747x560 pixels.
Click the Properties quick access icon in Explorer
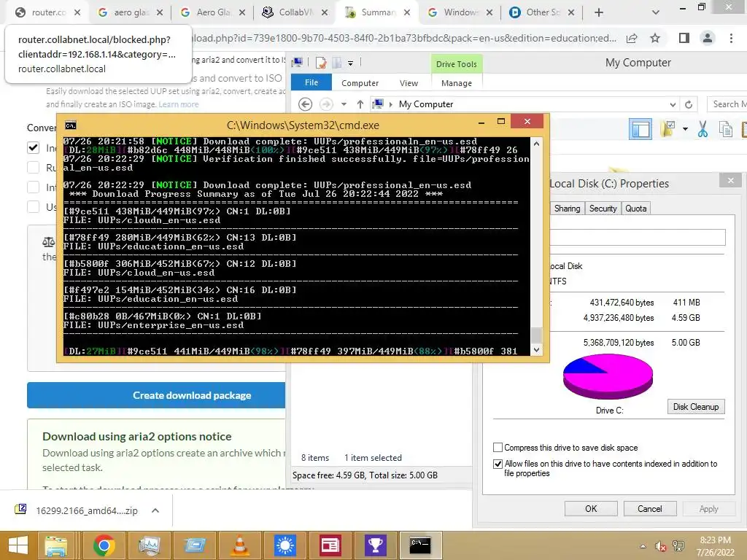point(321,63)
